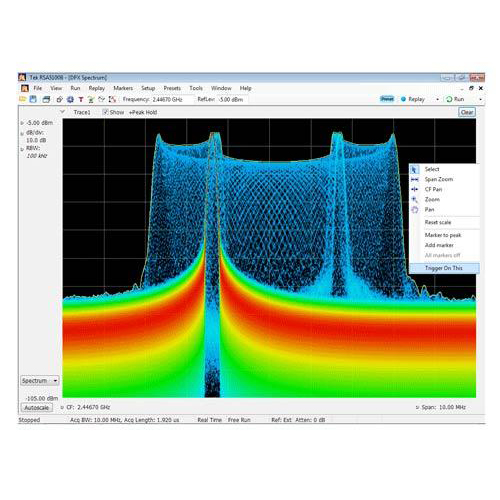Click the Run acquisition control
500x500 pixels.
coord(455,99)
